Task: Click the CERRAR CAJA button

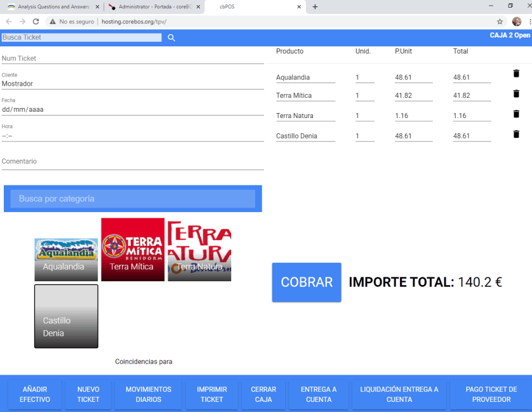Action: 263,394
